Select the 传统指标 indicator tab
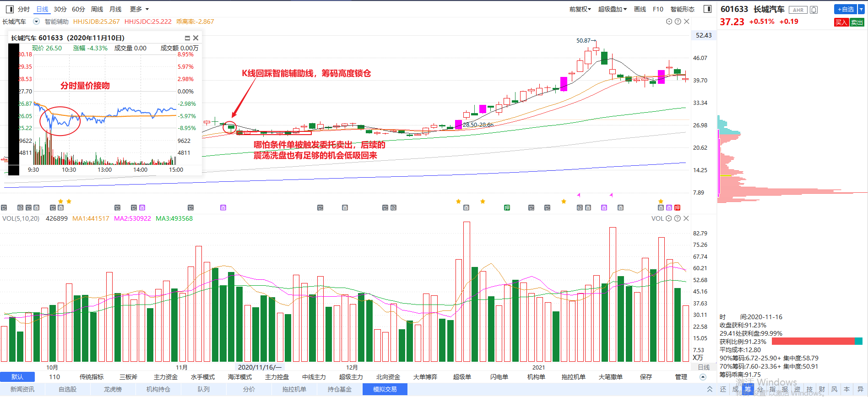Screen dimensions: 868x397 (92, 377)
